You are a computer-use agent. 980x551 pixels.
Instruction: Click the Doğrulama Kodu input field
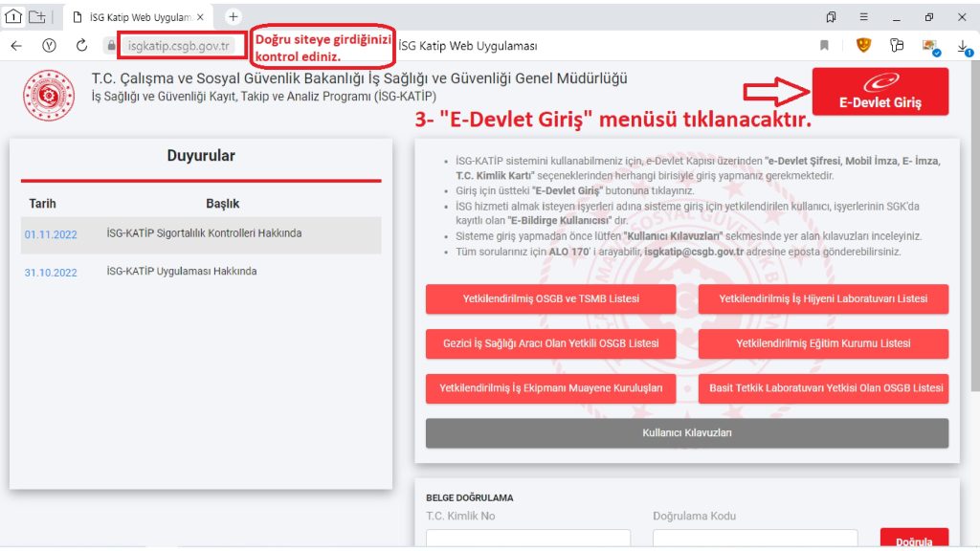coord(754,540)
